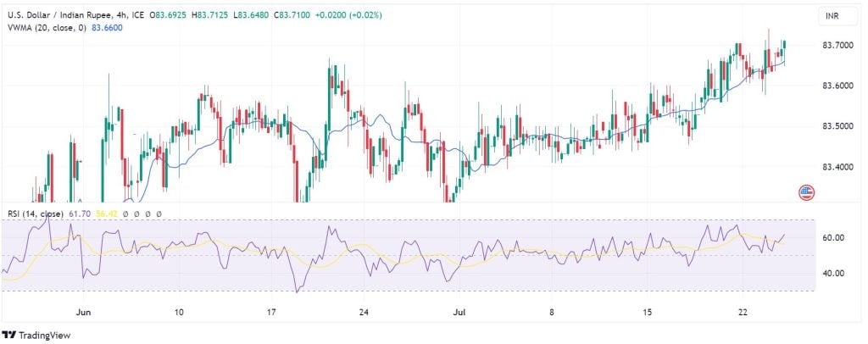Click the 83.4000 price axis label
Screen dimensions: 868x344
tap(836, 167)
